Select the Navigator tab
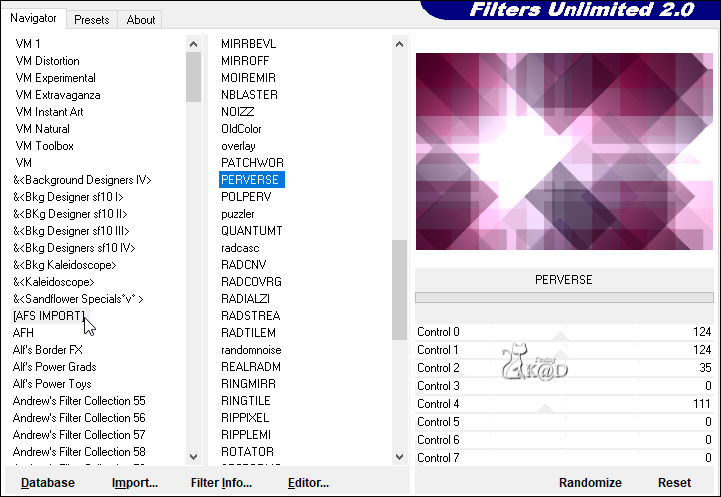The image size is (721, 497). (x=33, y=18)
